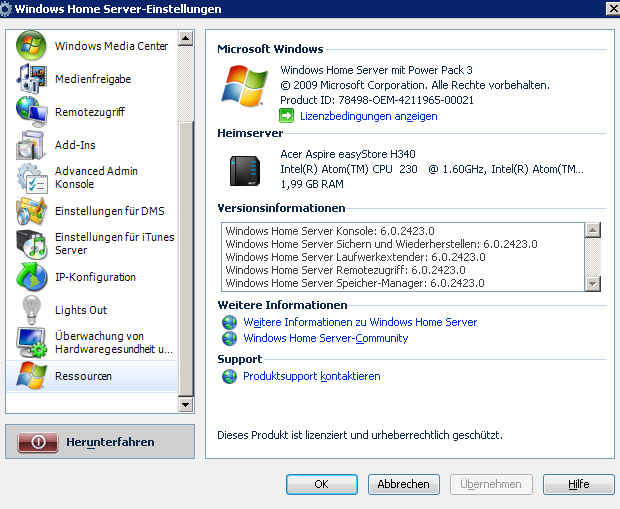Click the IP-Konfiguration globe icon
620x509 pixels.
point(31,277)
